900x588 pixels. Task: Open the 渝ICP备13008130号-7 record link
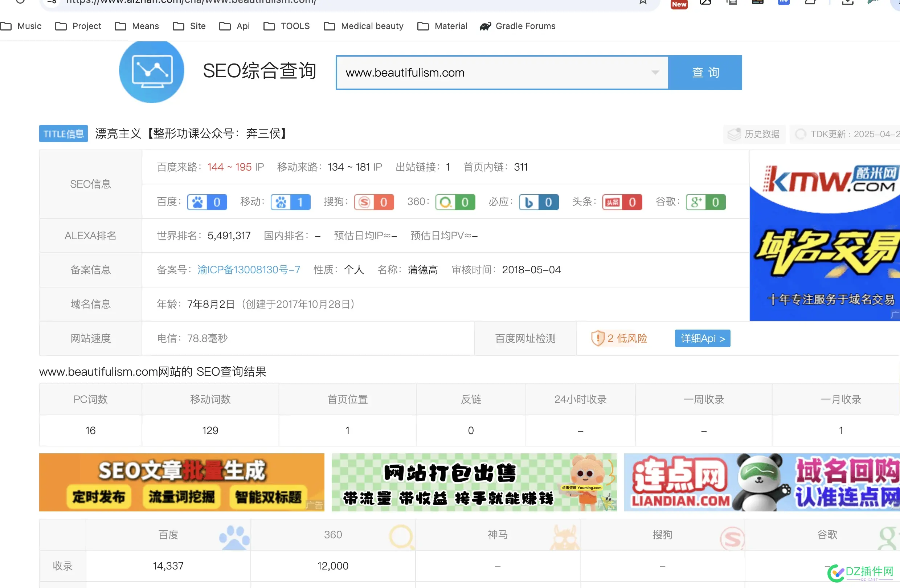pyautogui.click(x=249, y=270)
